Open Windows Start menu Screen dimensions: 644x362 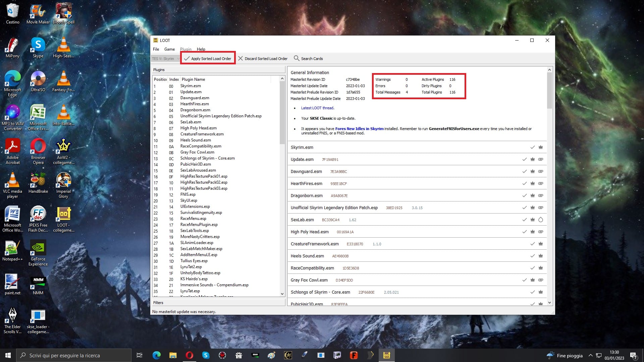point(8,355)
